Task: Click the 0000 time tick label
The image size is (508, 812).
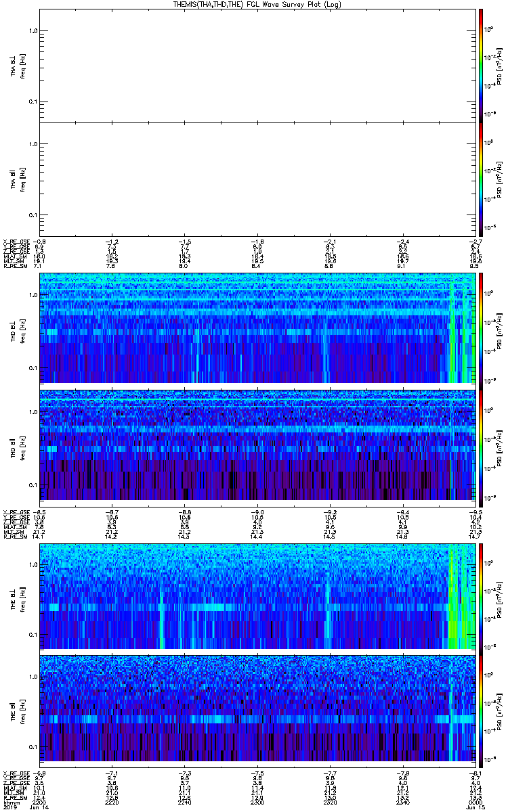Action: [x=474, y=802]
